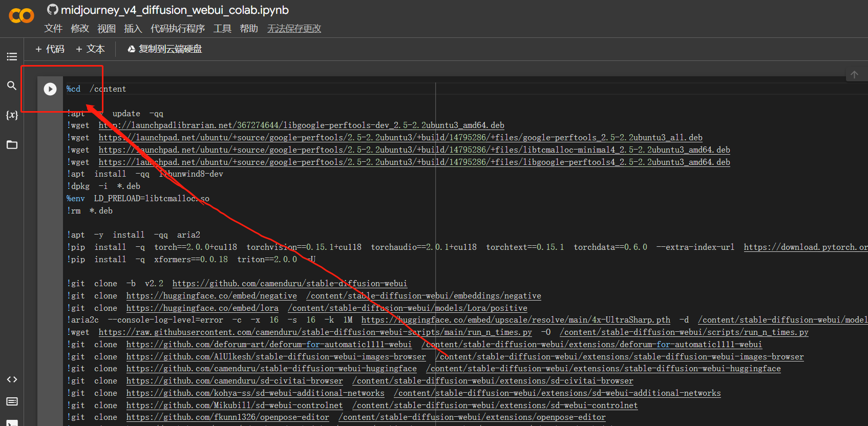Open the 4x-UltraSharp.pth huggingface link
The height and width of the screenshot is (426, 868).
pyautogui.click(x=516, y=320)
